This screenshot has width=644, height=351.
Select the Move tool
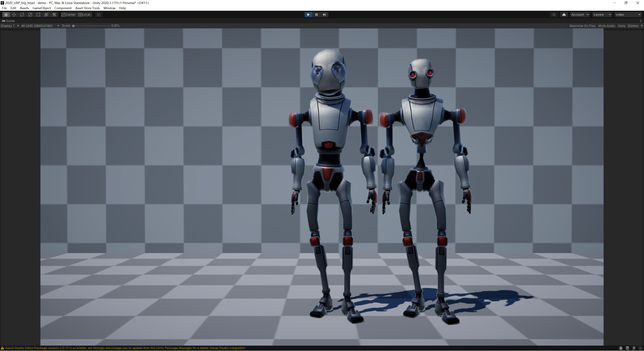point(14,15)
